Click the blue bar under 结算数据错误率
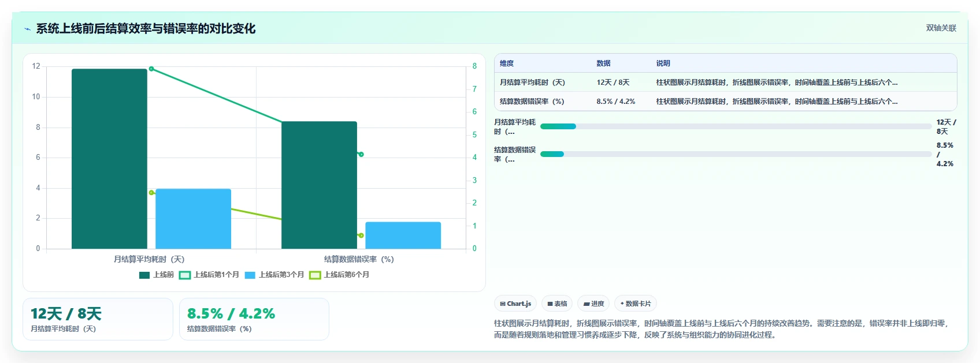Screen dimensions: 980x363 [x=403, y=235]
